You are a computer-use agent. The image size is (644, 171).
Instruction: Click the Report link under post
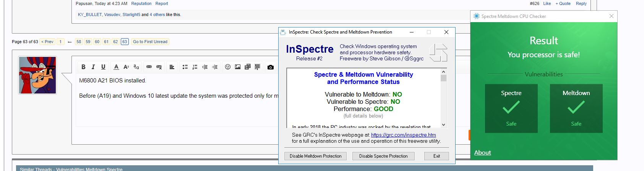[x=162, y=3]
